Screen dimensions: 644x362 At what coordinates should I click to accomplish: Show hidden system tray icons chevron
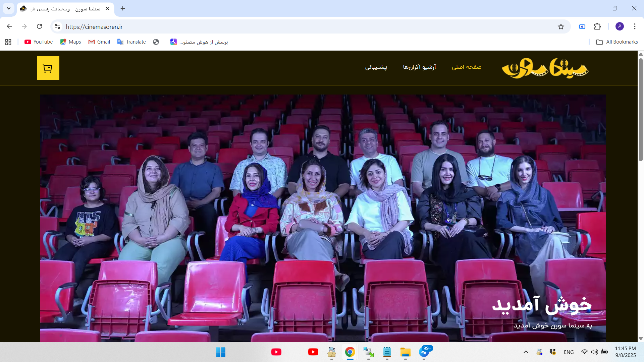tap(526, 352)
